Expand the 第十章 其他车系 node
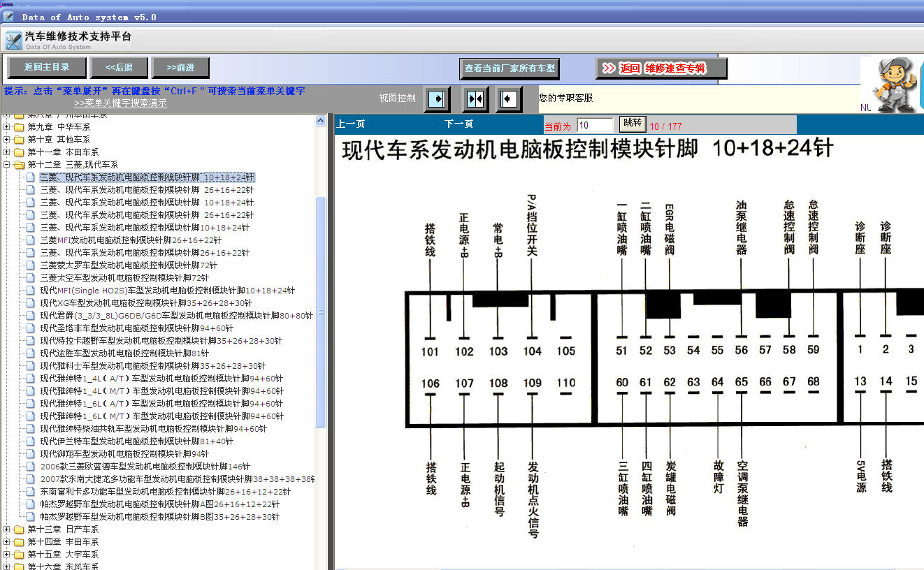 [7, 140]
